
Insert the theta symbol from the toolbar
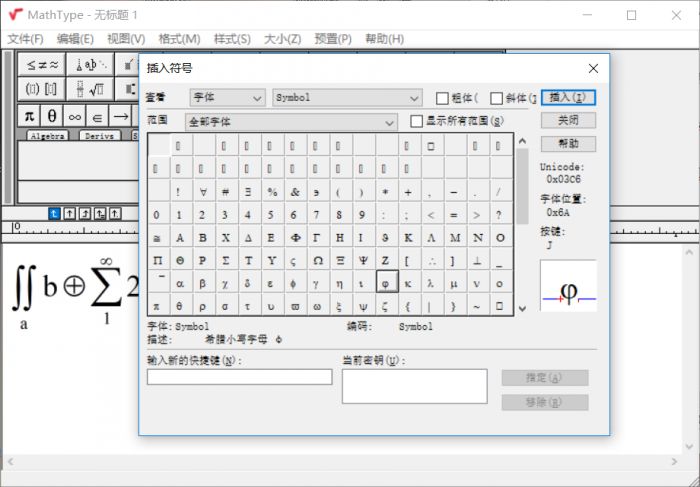pyautogui.click(x=53, y=116)
